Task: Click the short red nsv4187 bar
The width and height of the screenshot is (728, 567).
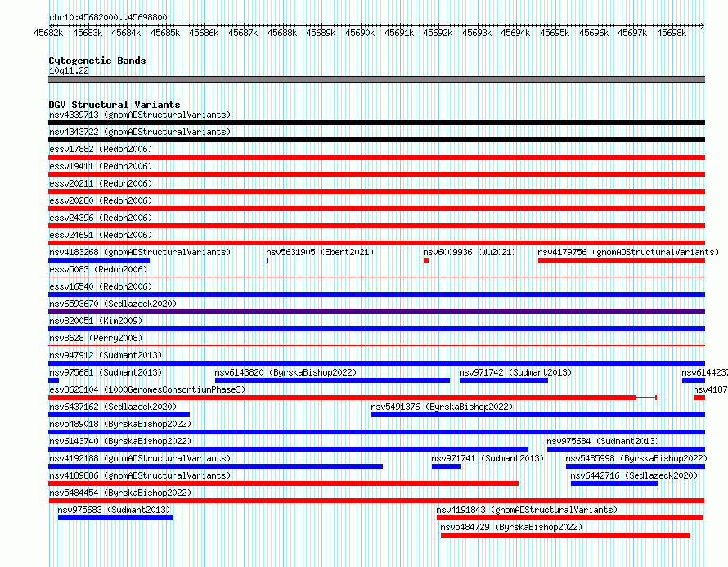Action: point(699,398)
